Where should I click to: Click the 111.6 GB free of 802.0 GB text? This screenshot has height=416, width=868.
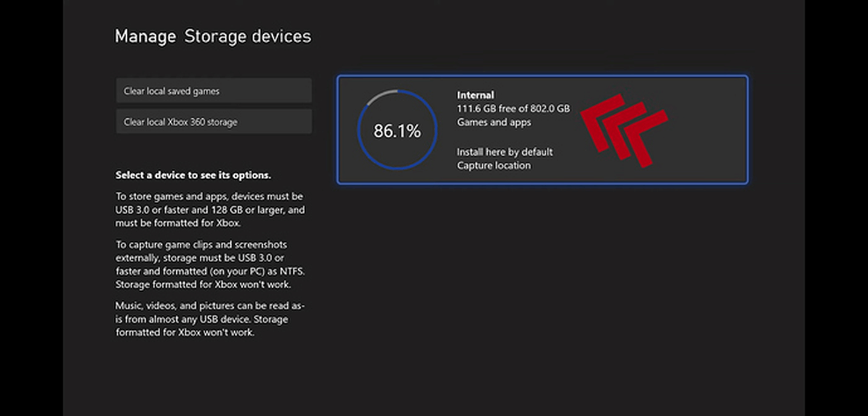(513, 109)
